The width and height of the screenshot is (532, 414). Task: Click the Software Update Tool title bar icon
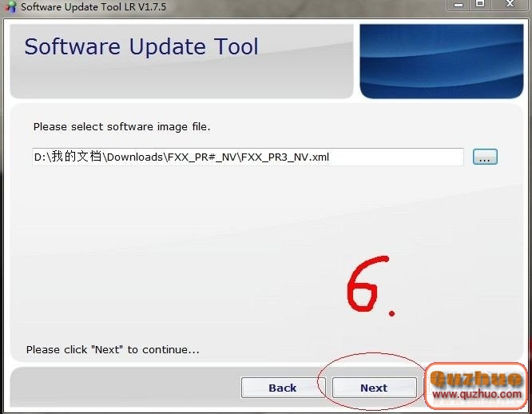[x=10, y=6]
